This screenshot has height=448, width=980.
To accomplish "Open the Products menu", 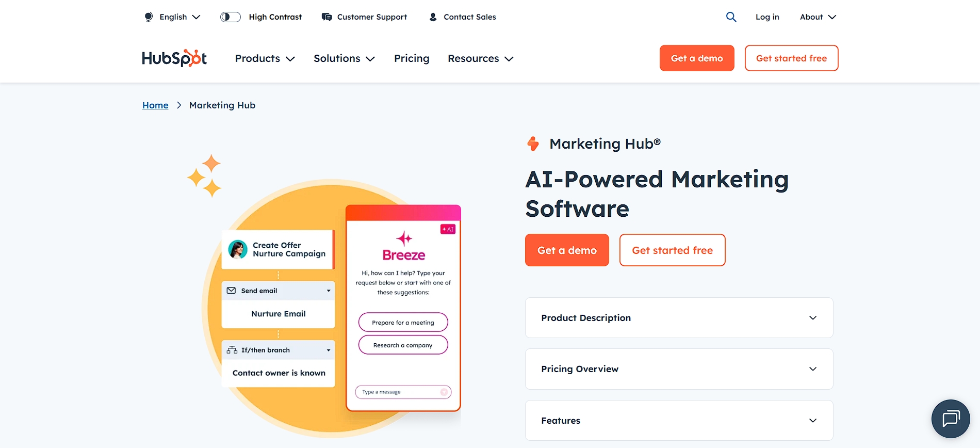I will pyautogui.click(x=265, y=58).
